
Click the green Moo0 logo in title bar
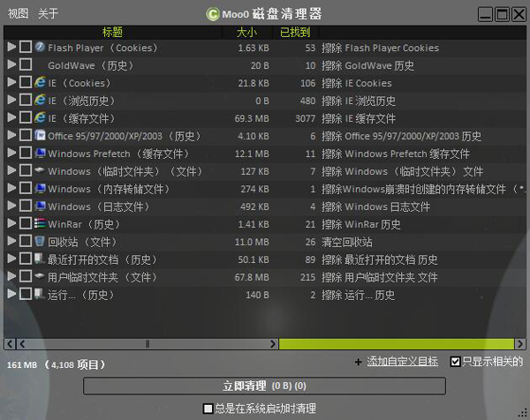click(213, 14)
